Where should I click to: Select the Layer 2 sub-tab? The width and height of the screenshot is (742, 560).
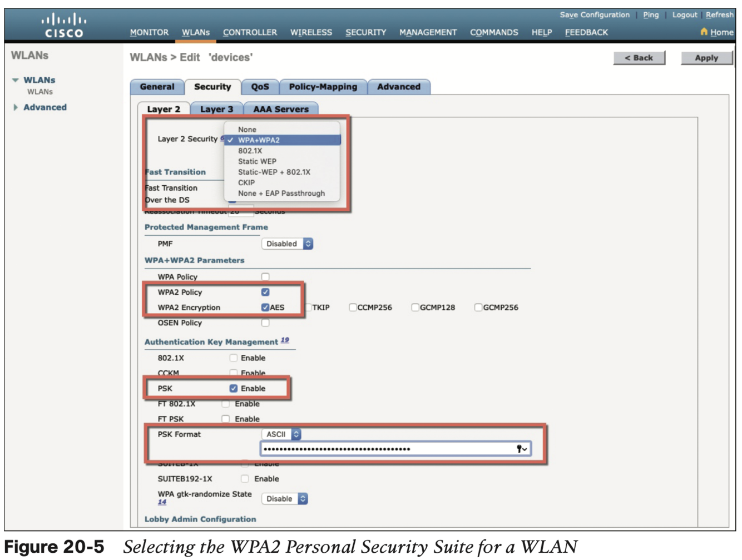click(164, 109)
